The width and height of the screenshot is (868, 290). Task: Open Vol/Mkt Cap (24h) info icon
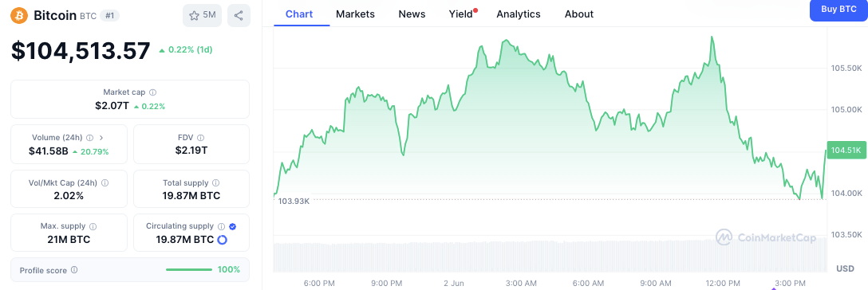click(105, 182)
